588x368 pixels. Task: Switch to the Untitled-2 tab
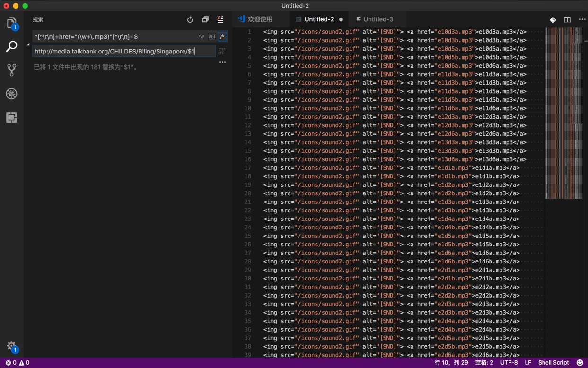[319, 19]
